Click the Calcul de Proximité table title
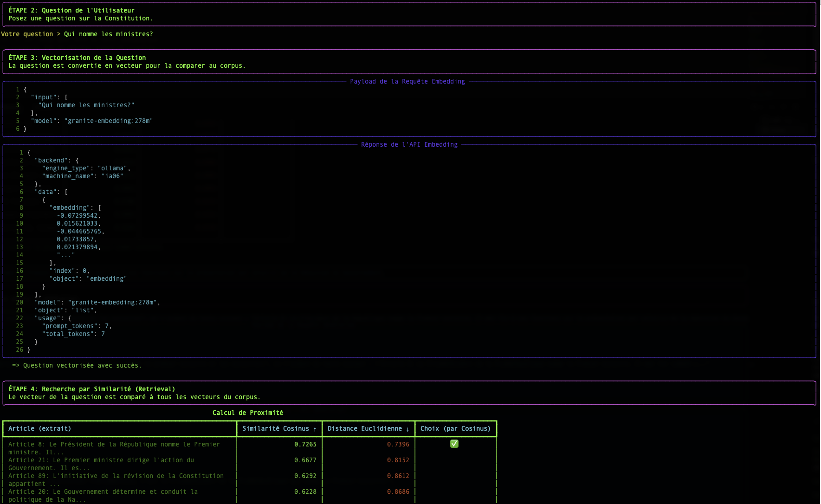The height and width of the screenshot is (504, 821). pyautogui.click(x=247, y=412)
